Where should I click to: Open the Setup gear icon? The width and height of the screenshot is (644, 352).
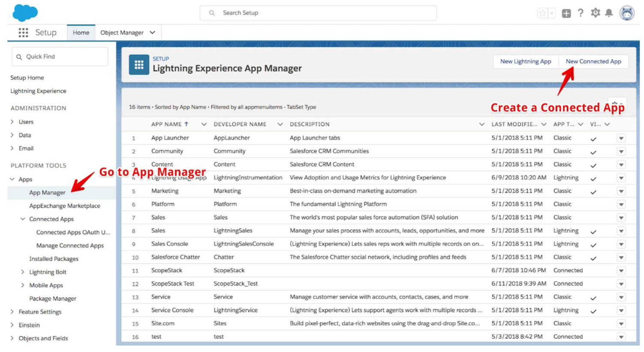pyautogui.click(x=595, y=13)
